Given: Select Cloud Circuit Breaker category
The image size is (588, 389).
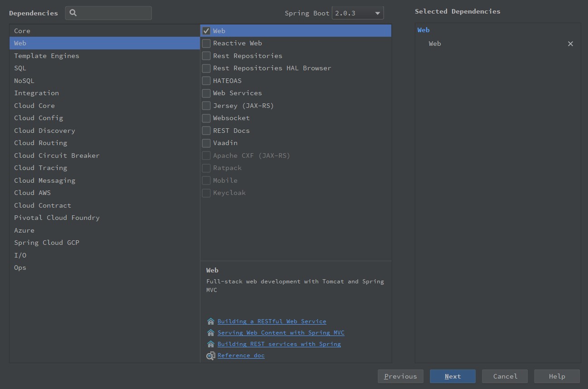Looking at the screenshot, I should (104, 156).
